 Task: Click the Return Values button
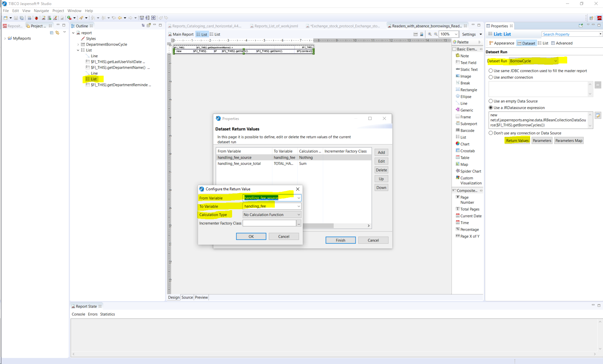[x=517, y=141]
